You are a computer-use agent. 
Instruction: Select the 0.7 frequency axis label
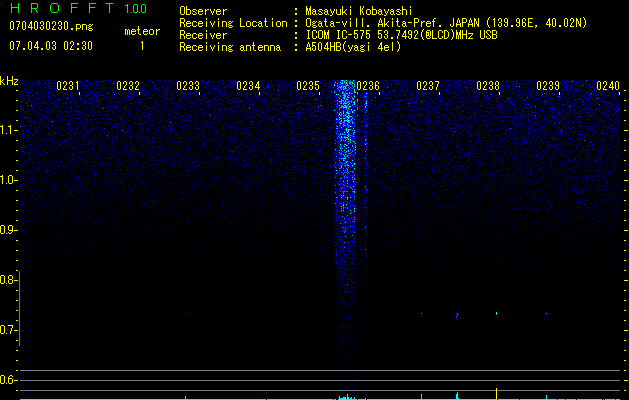tap(7, 330)
